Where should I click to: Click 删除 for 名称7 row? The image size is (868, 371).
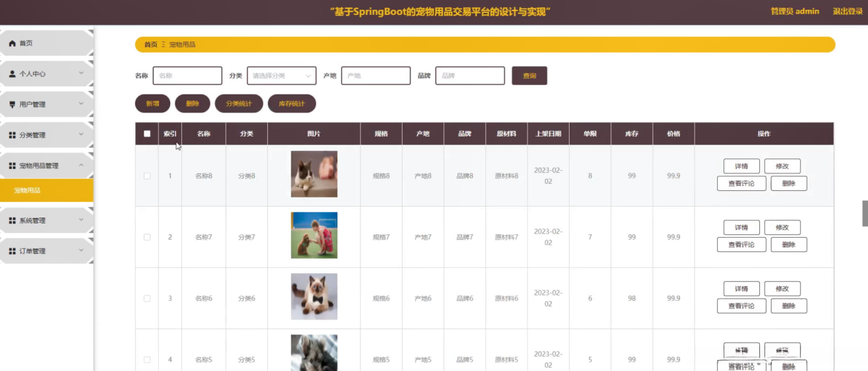[789, 245]
